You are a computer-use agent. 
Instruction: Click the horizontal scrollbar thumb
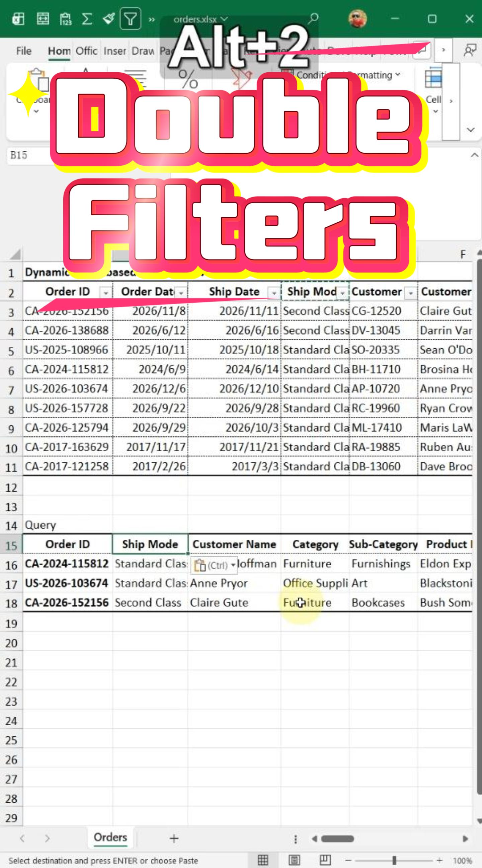click(x=337, y=839)
